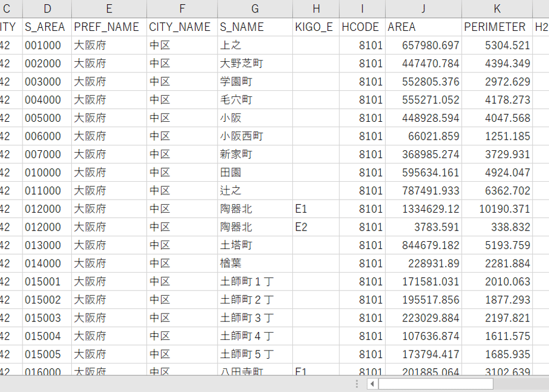This screenshot has width=549, height=392.
Task: Select the cell containing 土塔町
Action: pyautogui.click(x=255, y=245)
